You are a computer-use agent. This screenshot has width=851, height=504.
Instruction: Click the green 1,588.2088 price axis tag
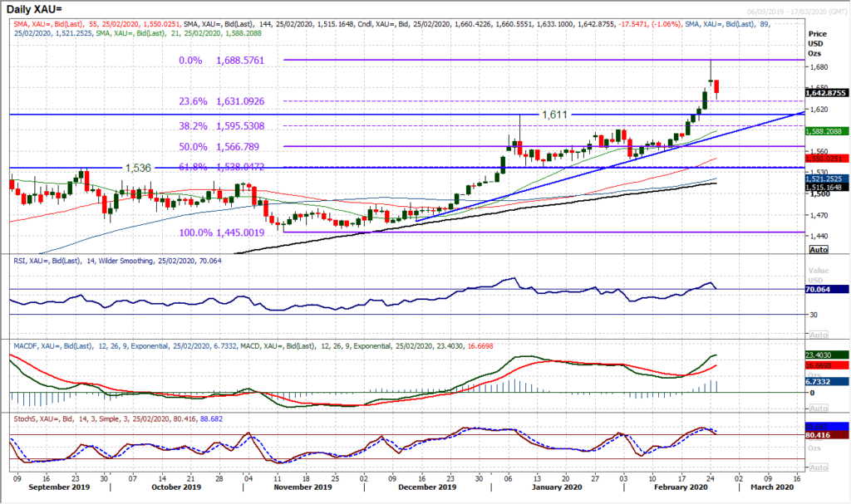click(x=828, y=130)
